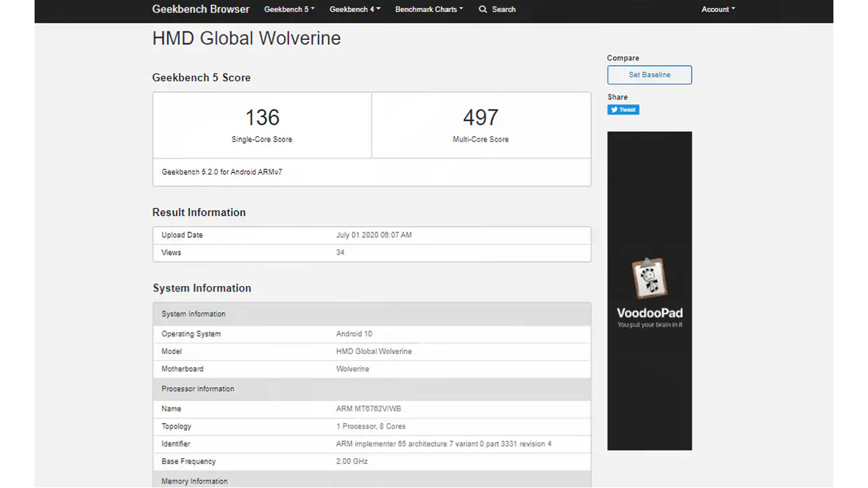Click the Base Frequency row label
Viewport: 868px width, 488px height.
pyautogui.click(x=189, y=462)
